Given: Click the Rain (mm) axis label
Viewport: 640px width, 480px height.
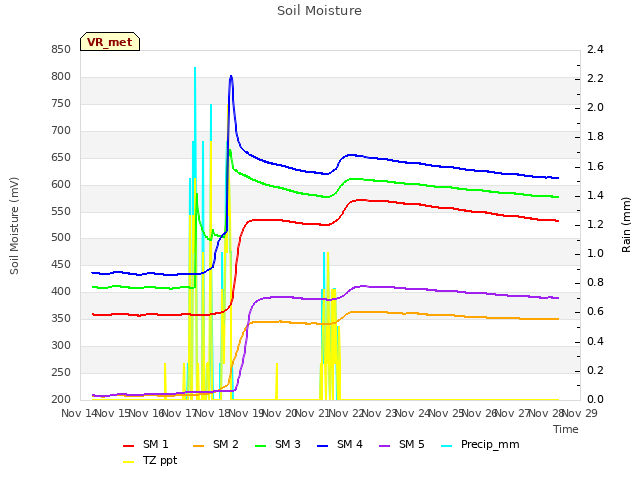Looking at the screenshot, I should click(x=626, y=225).
